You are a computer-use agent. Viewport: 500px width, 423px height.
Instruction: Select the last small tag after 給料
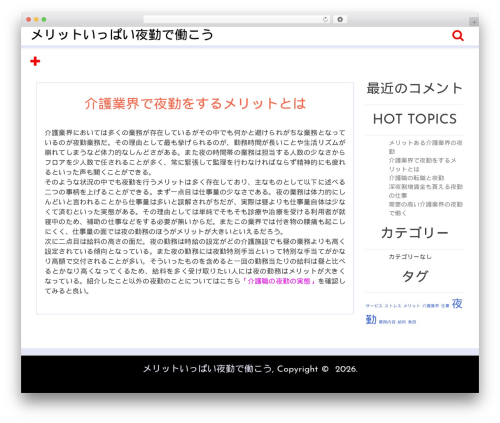412,322
